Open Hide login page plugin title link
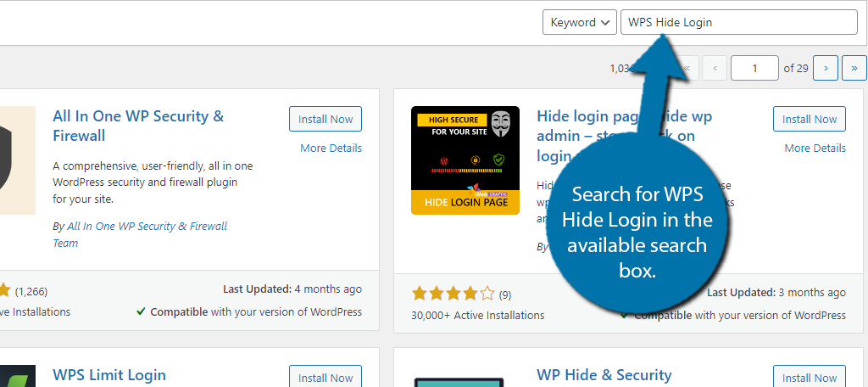Viewport: 868px width, 387px height. pyautogui.click(x=625, y=136)
